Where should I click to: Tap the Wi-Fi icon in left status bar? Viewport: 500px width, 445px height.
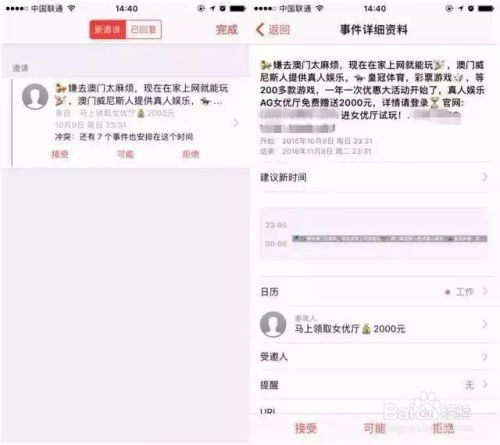tap(71, 8)
